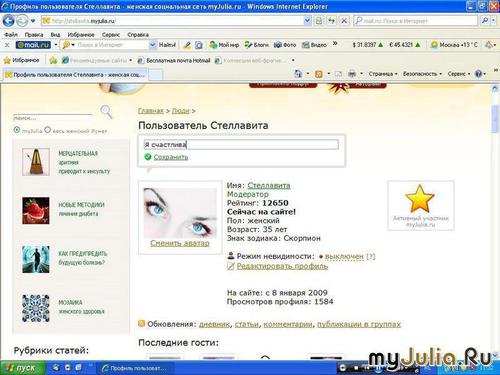Select the весь женский Рунет radio button
500x375 pixels.
(48, 130)
